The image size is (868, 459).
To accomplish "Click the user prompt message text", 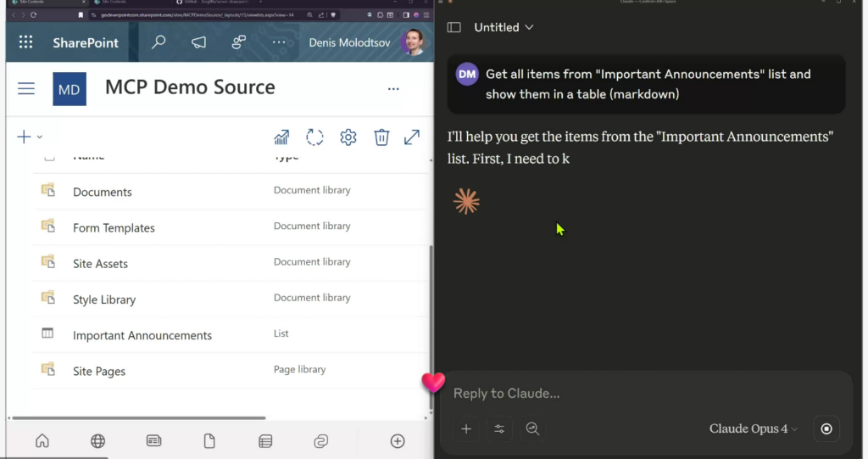I will coord(648,84).
